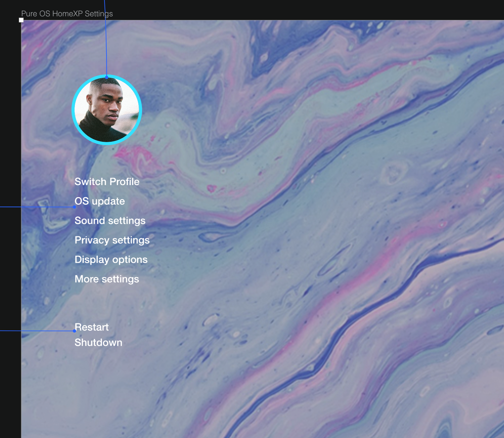Select Switch Profile option
Image resolution: width=504 pixels, height=438 pixels.
tap(107, 182)
